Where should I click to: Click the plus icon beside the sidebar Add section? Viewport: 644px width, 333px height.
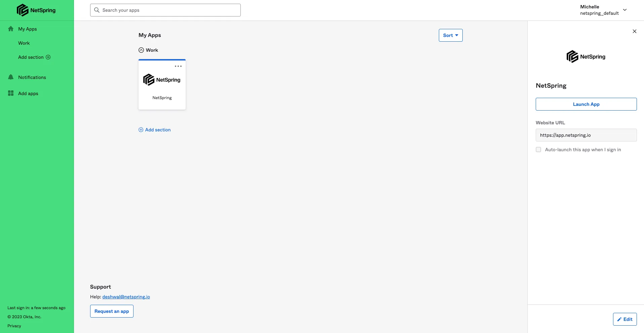tap(48, 57)
